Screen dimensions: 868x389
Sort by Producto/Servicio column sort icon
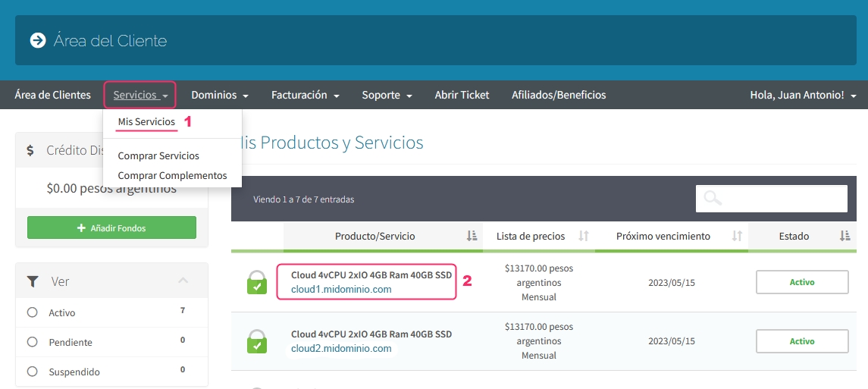[x=472, y=237]
